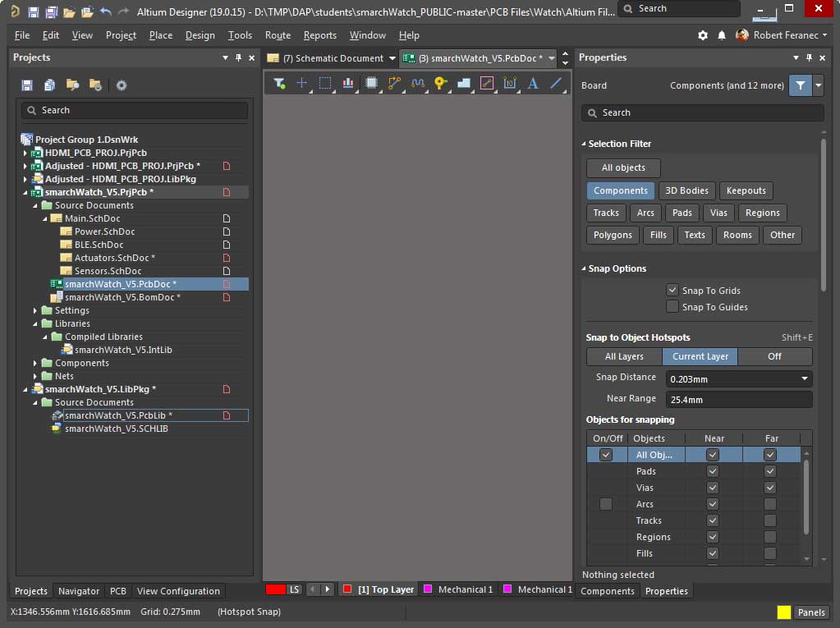Collapse the Selection Filter section
The width and height of the screenshot is (840, 628).
pyautogui.click(x=584, y=144)
